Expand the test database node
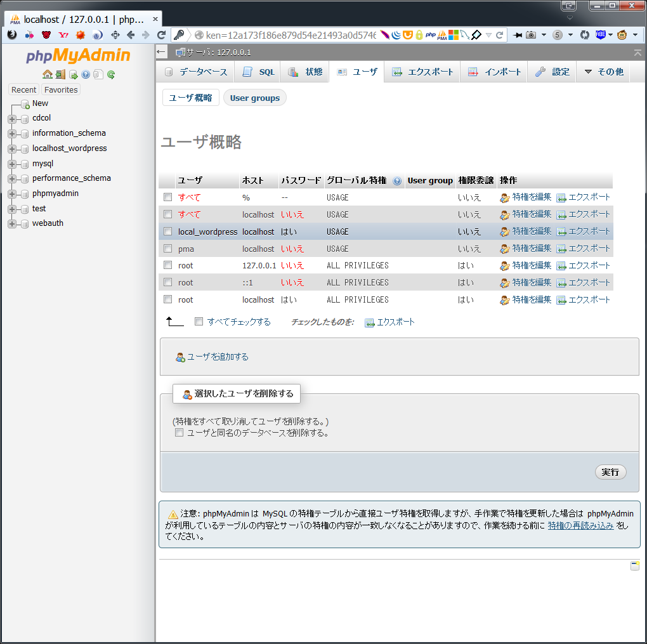 tap(12, 209)
